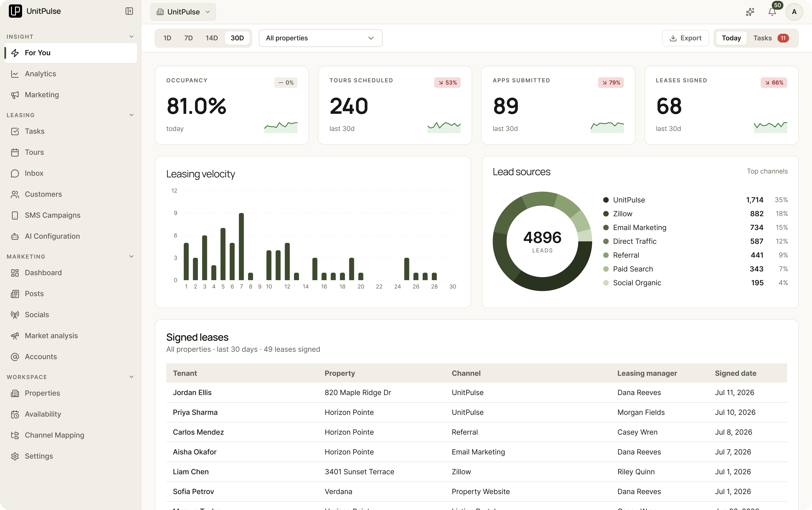Open Market analysis page
Viewport: 812px width, 510px height.
(71, 336)
